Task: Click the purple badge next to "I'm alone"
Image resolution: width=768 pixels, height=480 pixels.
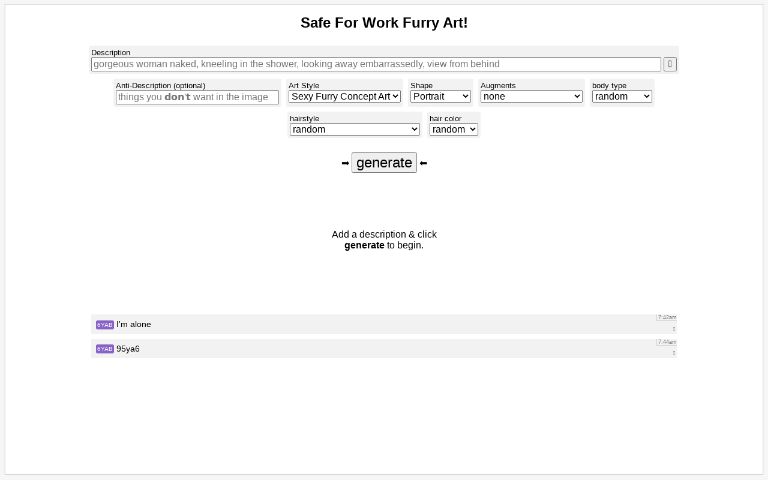Action: click(104, 325)
